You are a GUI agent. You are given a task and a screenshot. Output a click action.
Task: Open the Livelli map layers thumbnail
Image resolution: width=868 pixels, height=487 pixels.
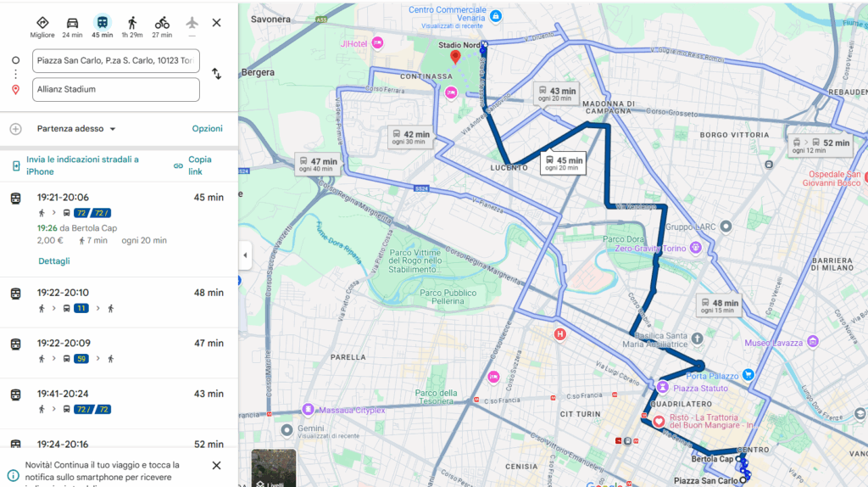coord(274,467)
